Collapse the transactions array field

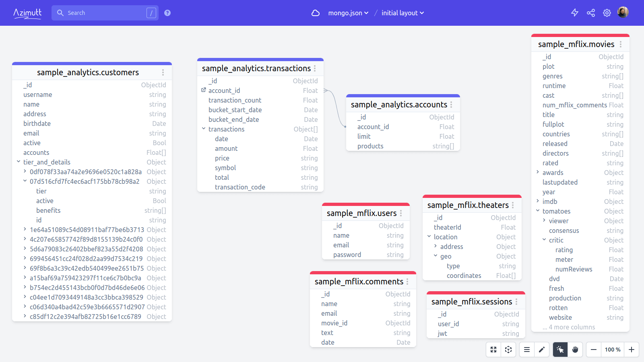point(203,129)
